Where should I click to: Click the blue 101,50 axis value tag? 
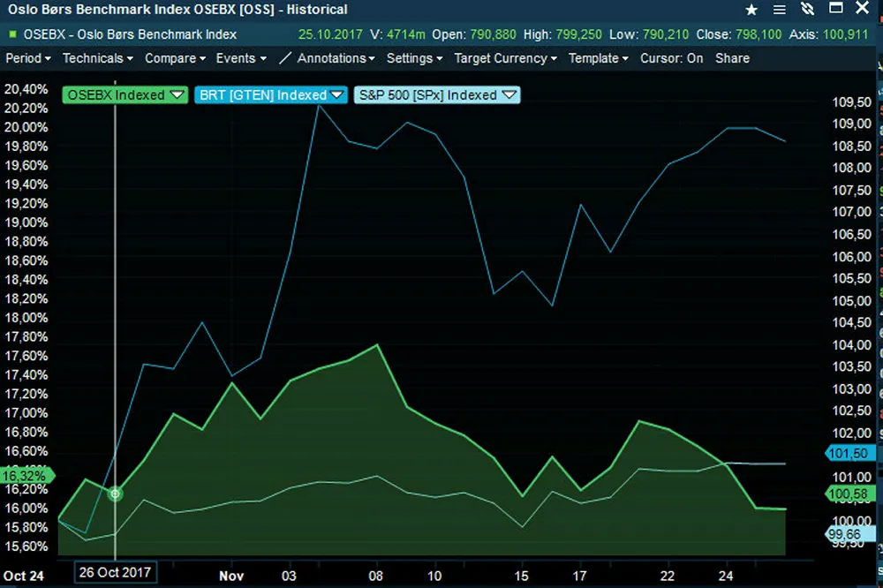(x=852, y=453)
